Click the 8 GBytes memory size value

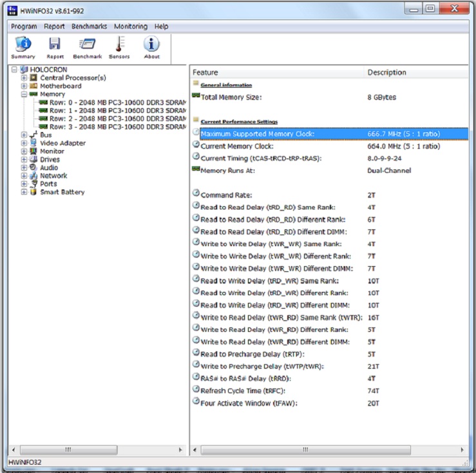[x=381, y=97]
